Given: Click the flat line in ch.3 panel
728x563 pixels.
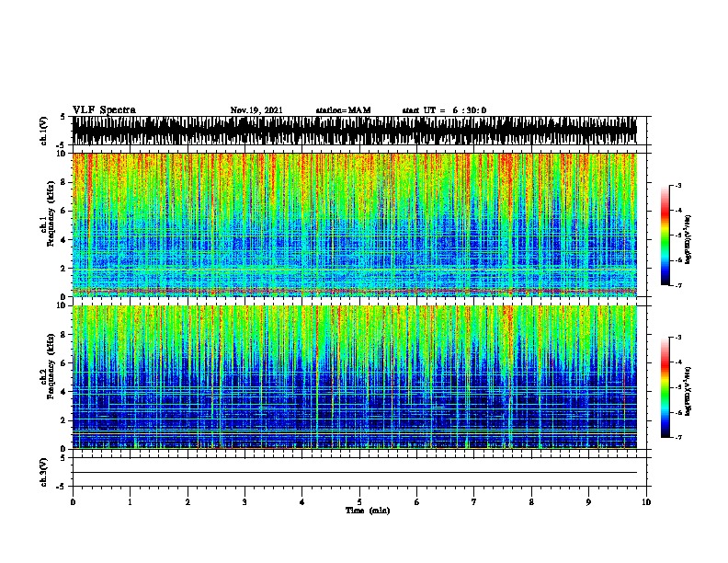Looking at the screenshot, I should [355, 473].
